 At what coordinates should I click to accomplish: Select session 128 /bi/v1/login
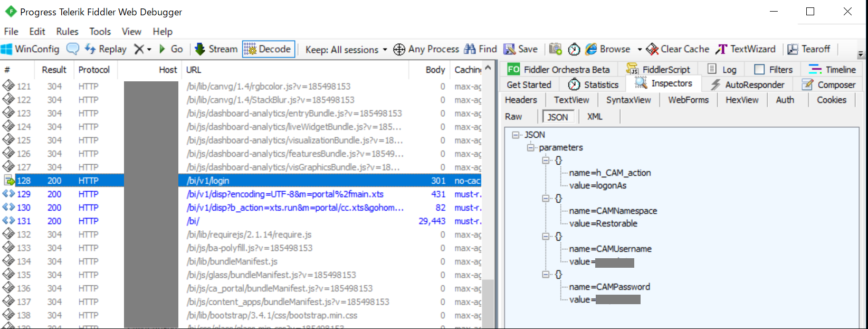pyautogui.click(x=241, y=181)
